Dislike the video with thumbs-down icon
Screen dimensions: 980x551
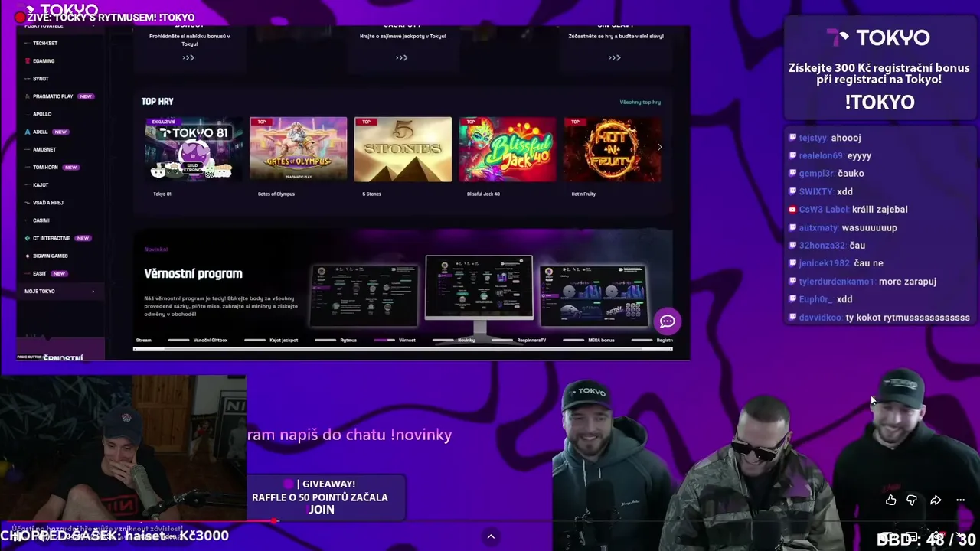[912, 500]
